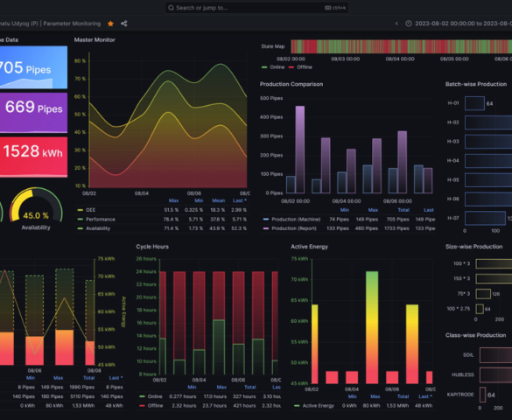Click Offline total value 421 hours
The image size is (512, 420).
pos(244,406)
